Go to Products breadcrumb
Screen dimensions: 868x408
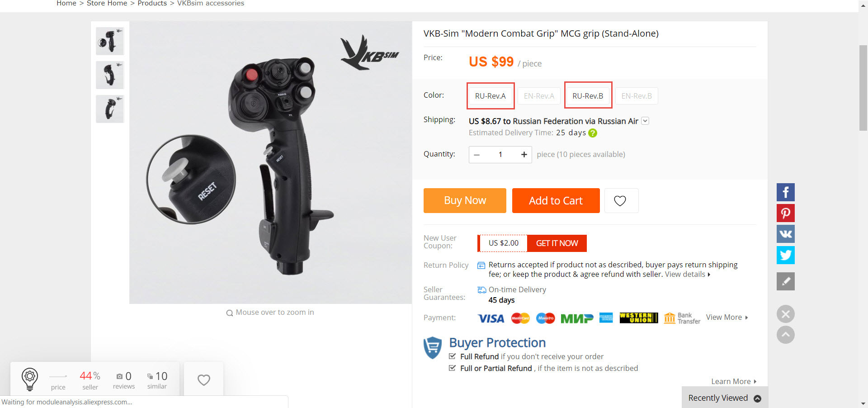[152, 3]
